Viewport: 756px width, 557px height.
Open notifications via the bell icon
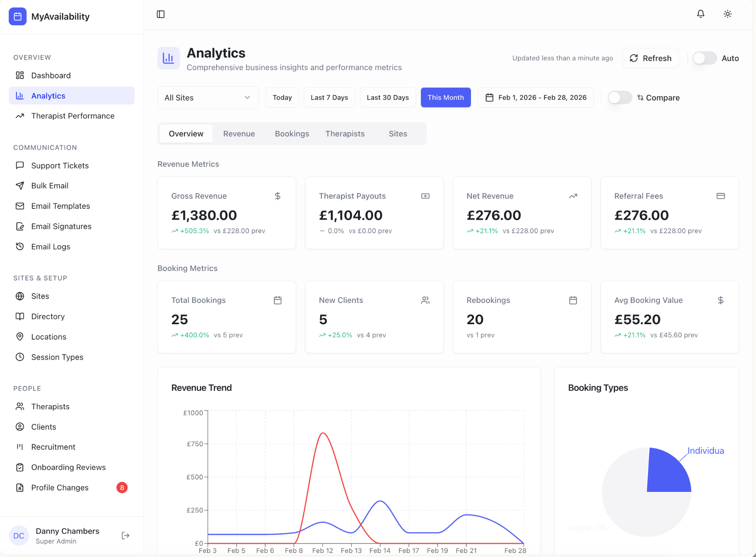700,14
